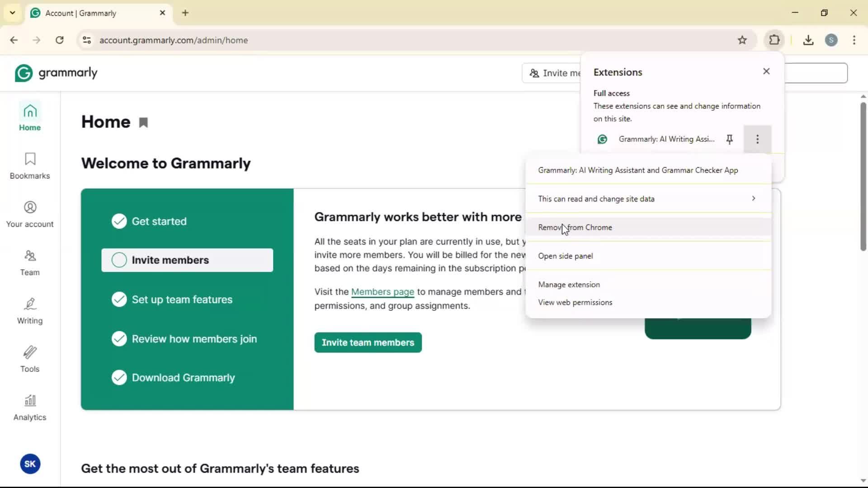Viewport: 868px width, 488px height.
Task: Click the Extensions puzzle icon
Action: click(774, 40)
